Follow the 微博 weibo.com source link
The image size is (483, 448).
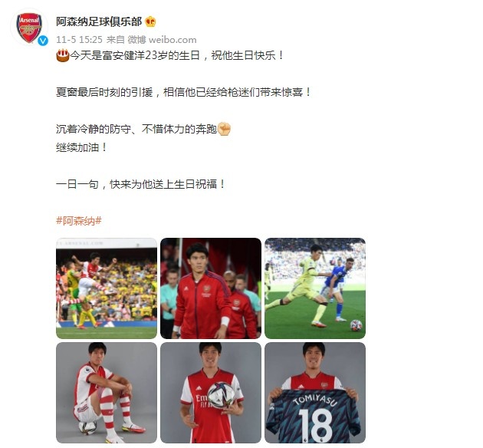pyautogui.click(x=162, y=40)
